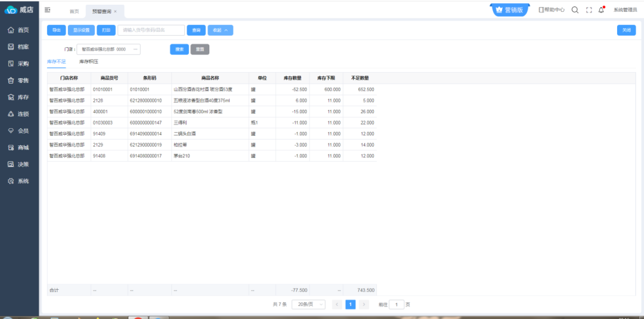Switch to the 首页 tab
This screenshot has height=319, width=644.
click(x=74, y=11)
